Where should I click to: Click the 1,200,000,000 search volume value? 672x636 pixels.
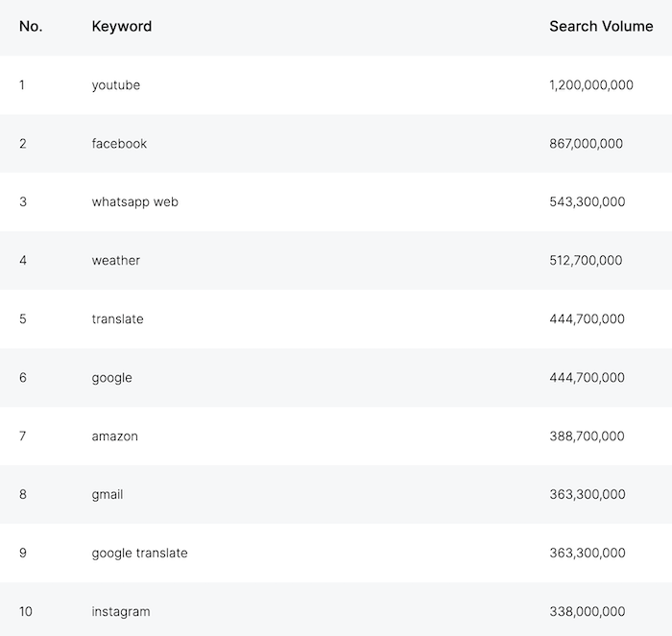pyautogui.click(x=591, y=85)
